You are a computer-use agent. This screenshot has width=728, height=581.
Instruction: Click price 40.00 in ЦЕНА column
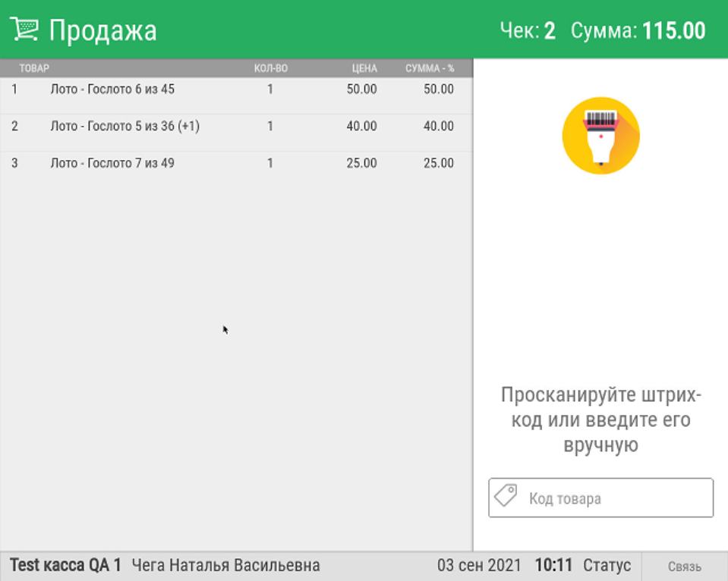coord(361,126)
